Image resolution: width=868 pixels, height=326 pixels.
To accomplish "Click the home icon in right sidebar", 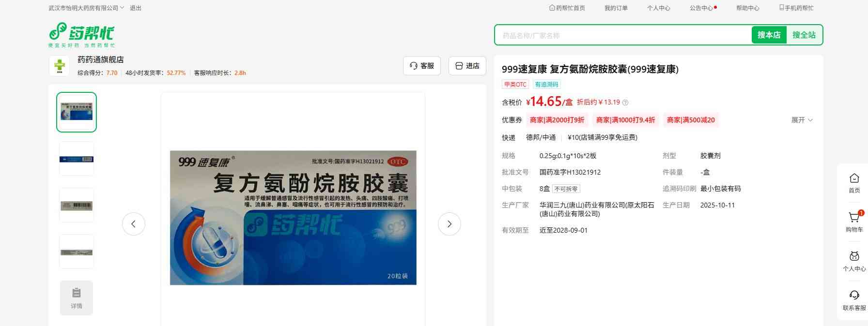I will 854,178.
